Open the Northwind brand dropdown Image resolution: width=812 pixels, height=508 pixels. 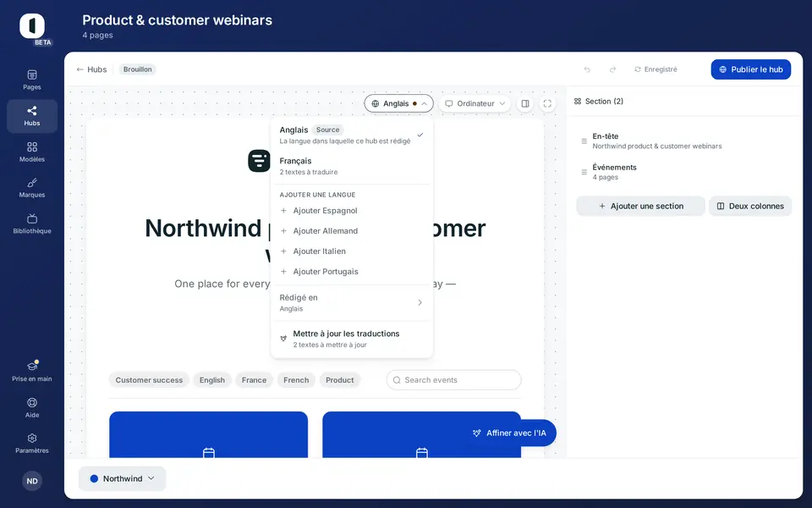coord(122,478)
